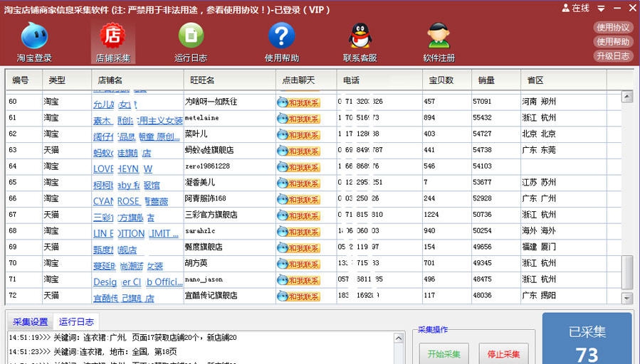This screenshot has width=640, height=364.
Task: Open the title bar dropdown arrow menu
Action: pyautogui.click(x=602, y=9)
